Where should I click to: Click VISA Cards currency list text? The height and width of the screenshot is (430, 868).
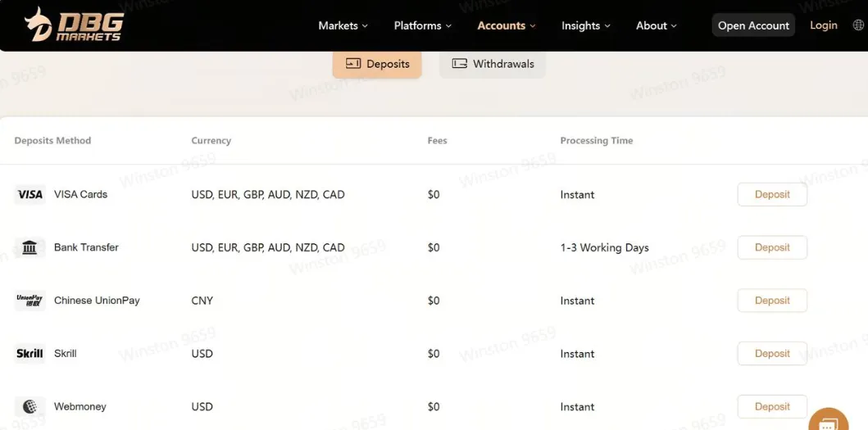pyautogui.click(x=268, y=195)
